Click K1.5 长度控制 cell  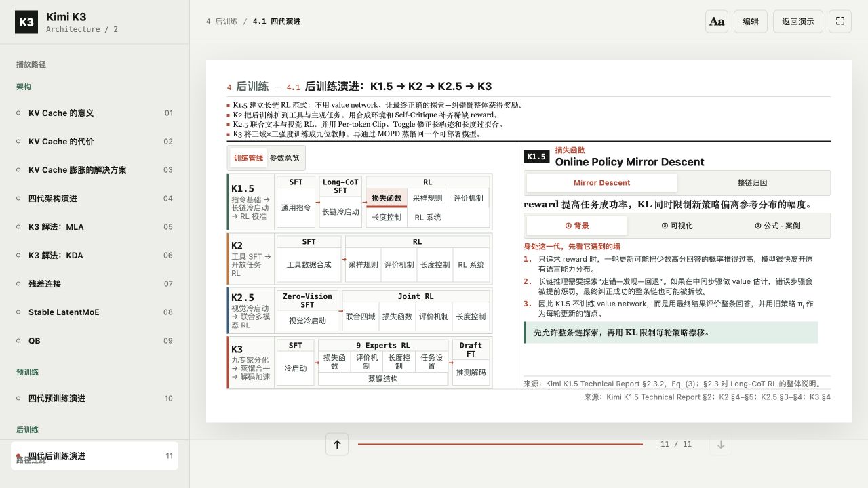pyautogui.click(x=387, y=218)
